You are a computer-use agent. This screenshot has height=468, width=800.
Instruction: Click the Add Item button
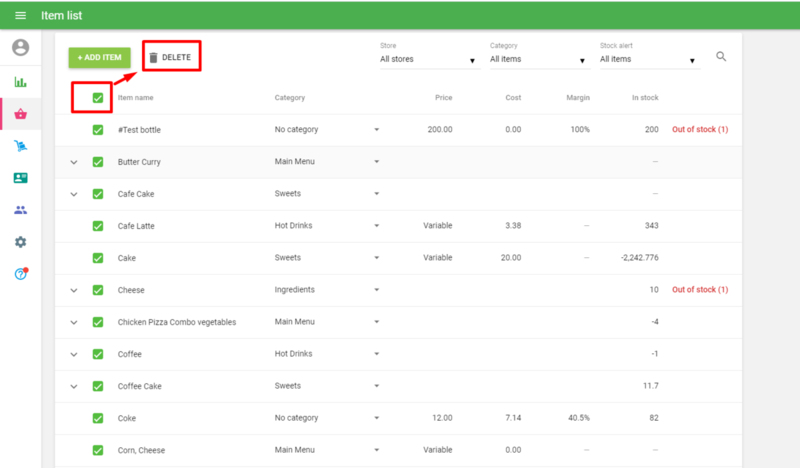[x=100, y=58]
